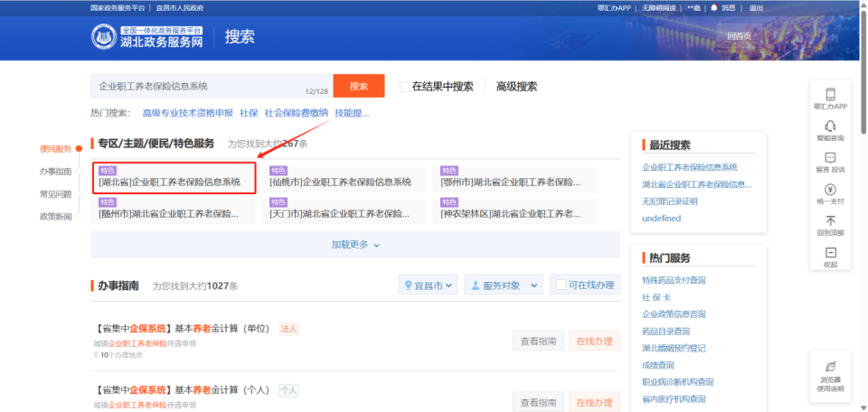
Task: Open hot service 省内医疗机构查询
Action: coord(674,398)
